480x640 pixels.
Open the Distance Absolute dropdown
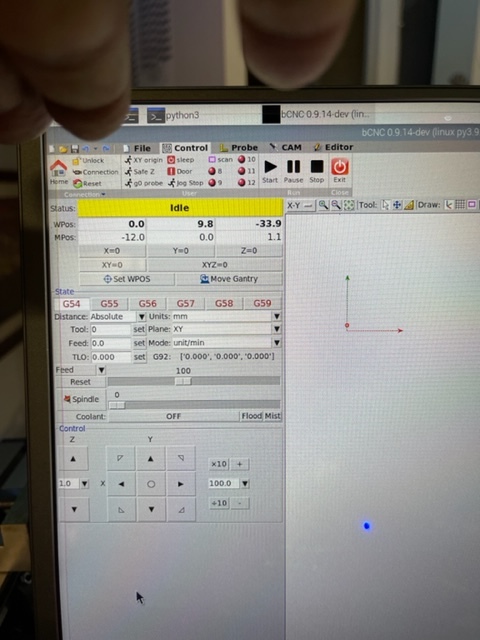pos(141,317)
